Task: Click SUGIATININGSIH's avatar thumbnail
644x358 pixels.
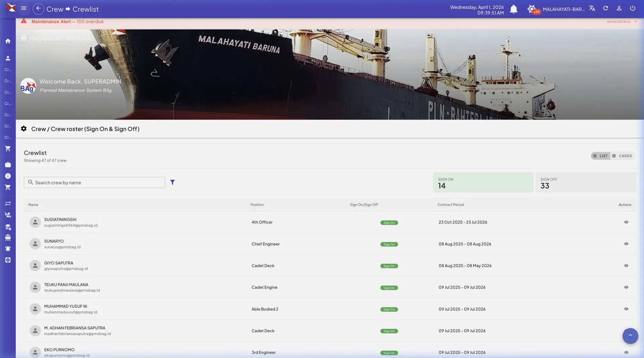Action: [35, 222]
